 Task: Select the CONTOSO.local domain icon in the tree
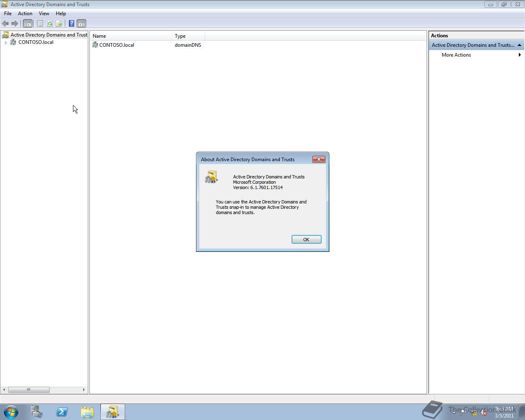pyautogui.click(x=13, y=42)
